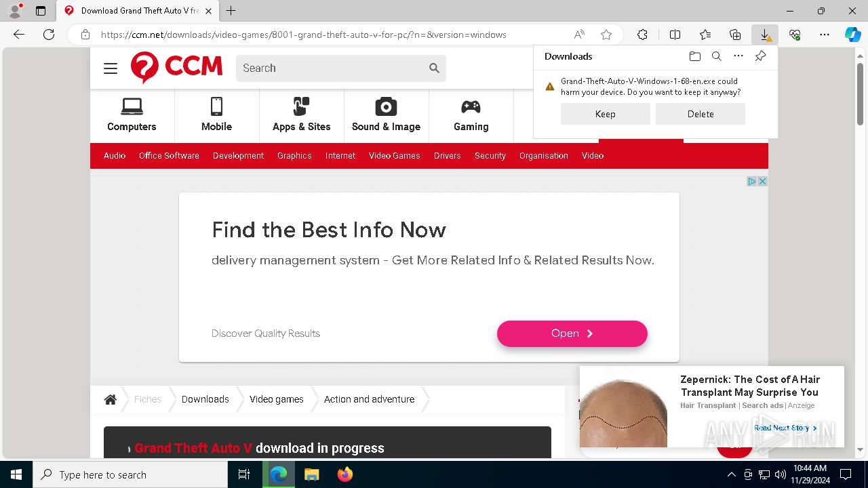Click the taskbar search box

point(130,474)
